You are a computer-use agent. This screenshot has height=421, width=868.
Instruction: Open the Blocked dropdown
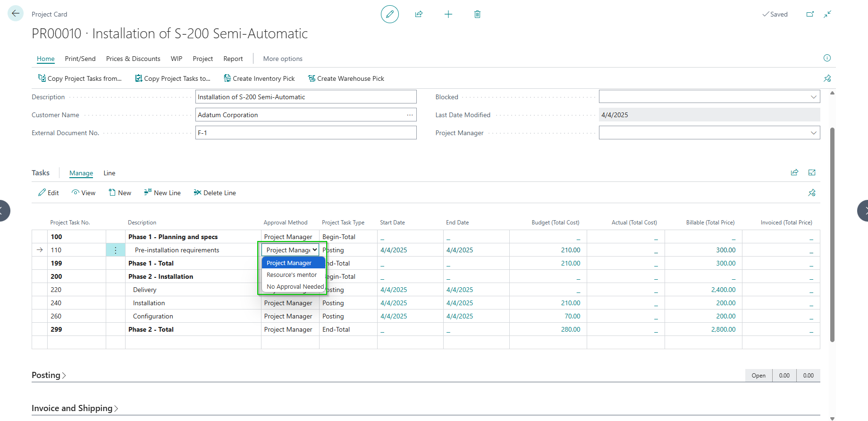coord(709,97)
